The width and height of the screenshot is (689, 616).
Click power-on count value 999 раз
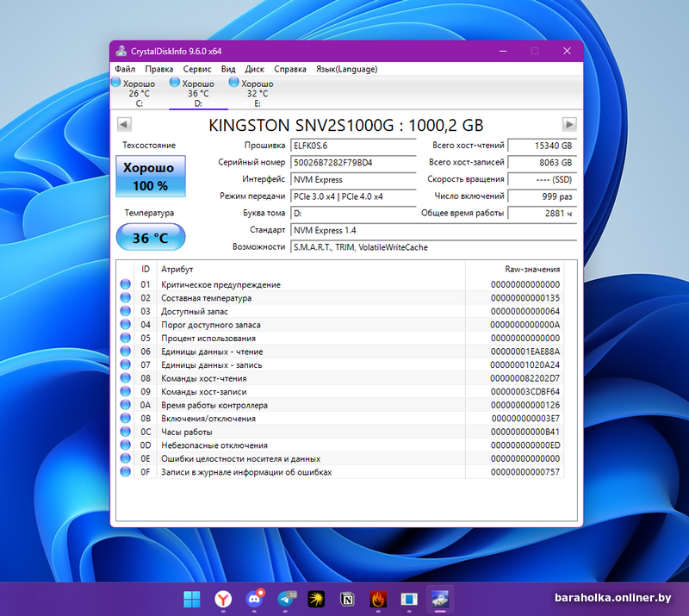point(543,196)
